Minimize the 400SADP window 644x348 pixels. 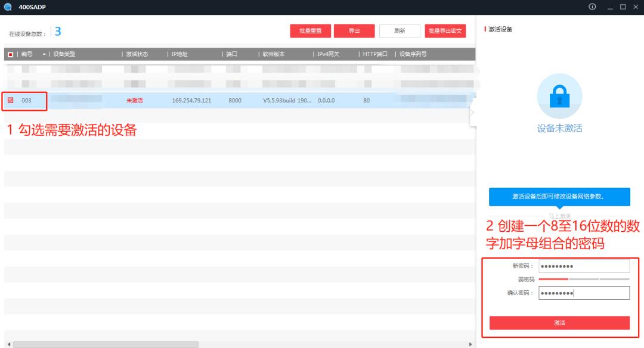coord(610,7)
